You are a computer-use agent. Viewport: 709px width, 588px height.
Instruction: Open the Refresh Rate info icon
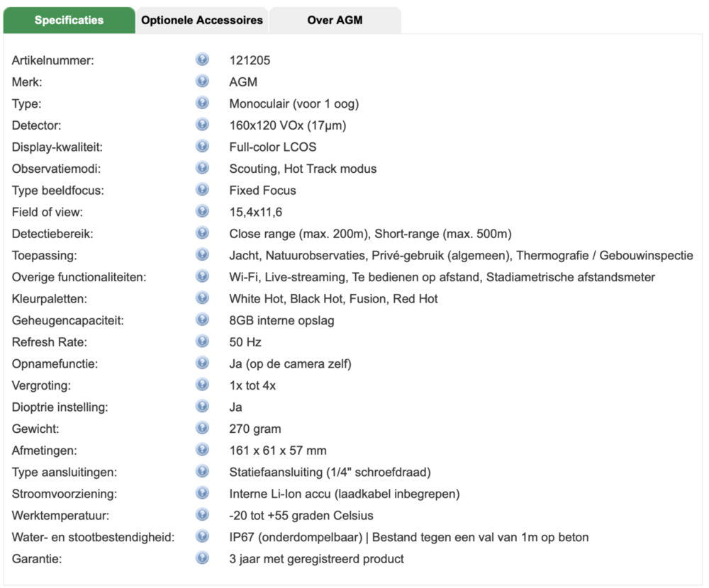(202, 341)
